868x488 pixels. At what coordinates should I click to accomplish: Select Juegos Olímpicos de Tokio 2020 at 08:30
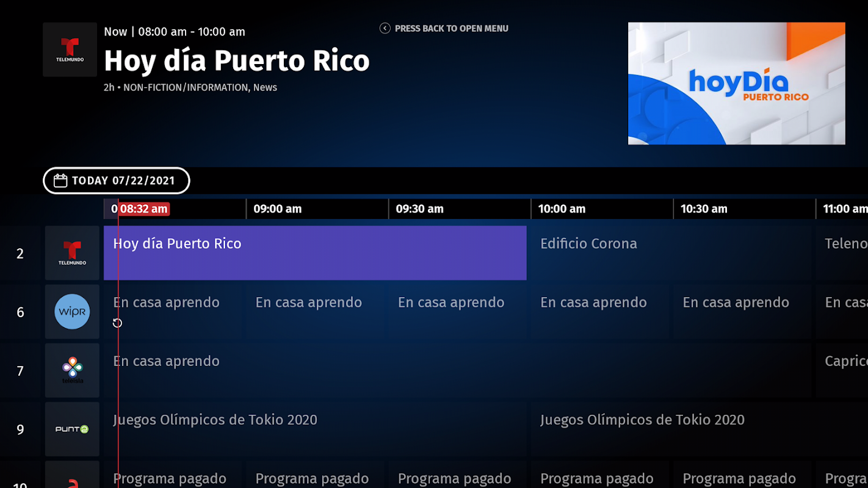click(315, 429)
